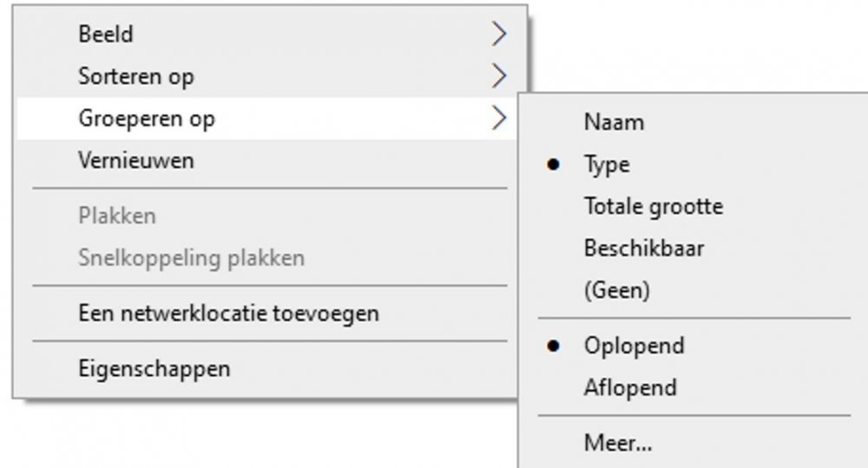Open the Sorteren op chevron

(498, 76)
